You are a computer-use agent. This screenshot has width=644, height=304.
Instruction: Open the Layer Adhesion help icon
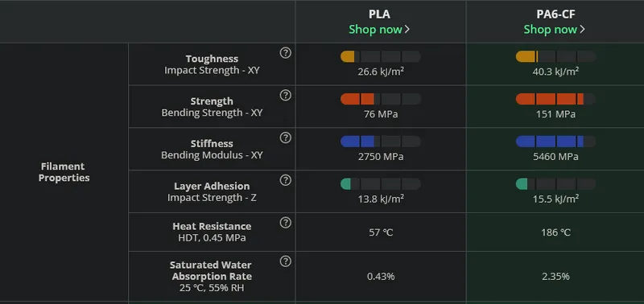click(x=286, y=180)
